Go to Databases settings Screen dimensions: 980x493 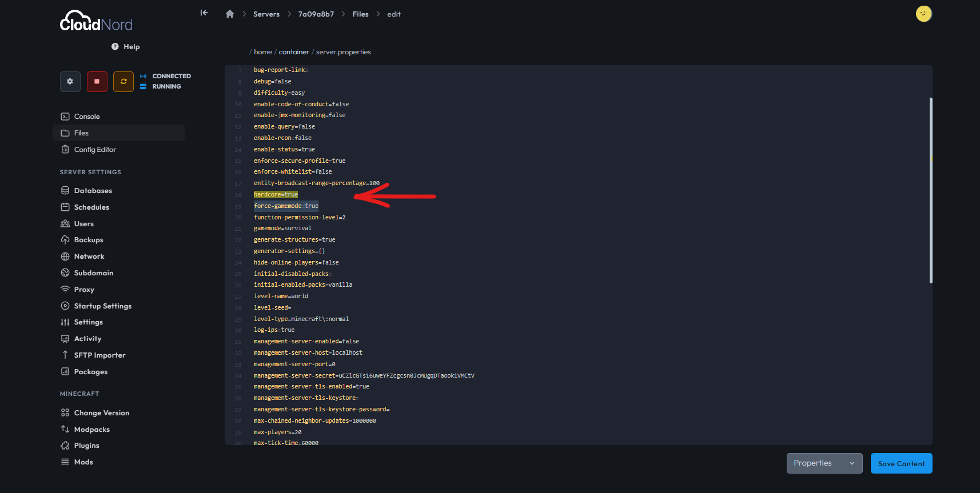pyautogui.click(x=93, y=191)
